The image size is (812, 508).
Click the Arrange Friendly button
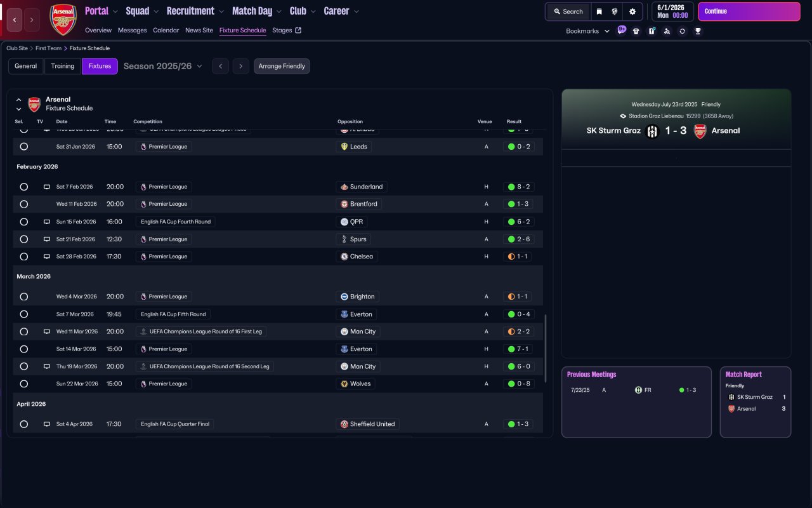coord(282,66)
